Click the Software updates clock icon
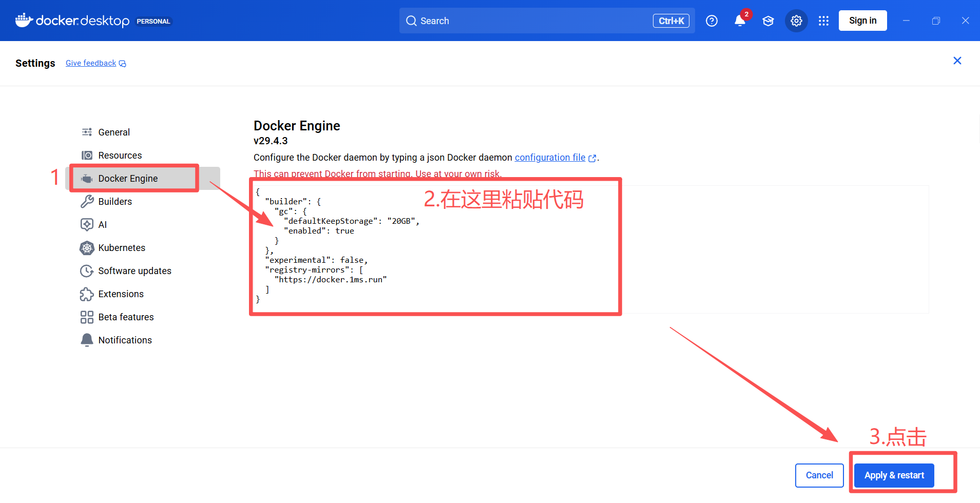The image size is (980, 503). pyautogui.click(x=87, y=270)
